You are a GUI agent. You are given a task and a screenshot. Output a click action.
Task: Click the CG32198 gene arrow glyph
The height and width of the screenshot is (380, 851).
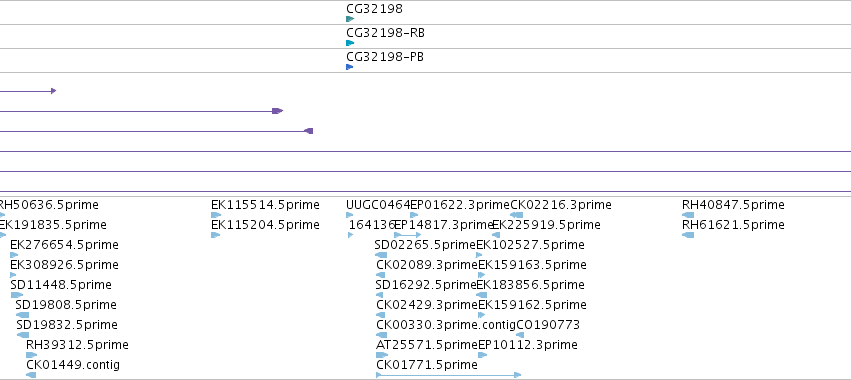click(350, 19)
